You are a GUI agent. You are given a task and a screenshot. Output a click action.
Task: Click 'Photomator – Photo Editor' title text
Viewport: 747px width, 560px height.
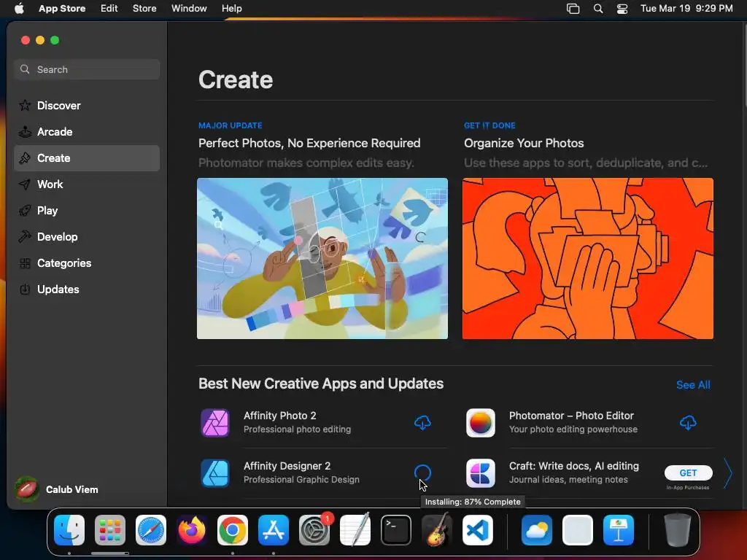click(x=571, y=416)
